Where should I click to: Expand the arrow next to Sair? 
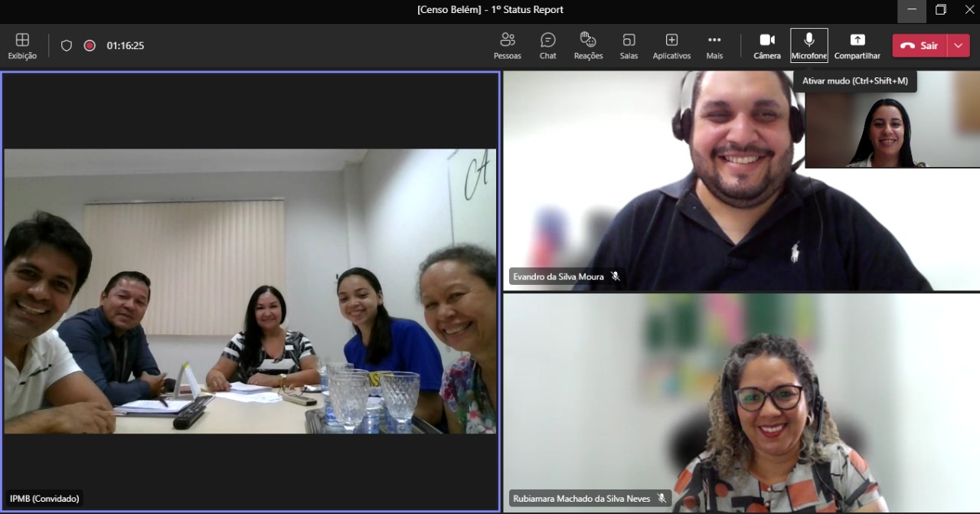[x=959, y=46]
